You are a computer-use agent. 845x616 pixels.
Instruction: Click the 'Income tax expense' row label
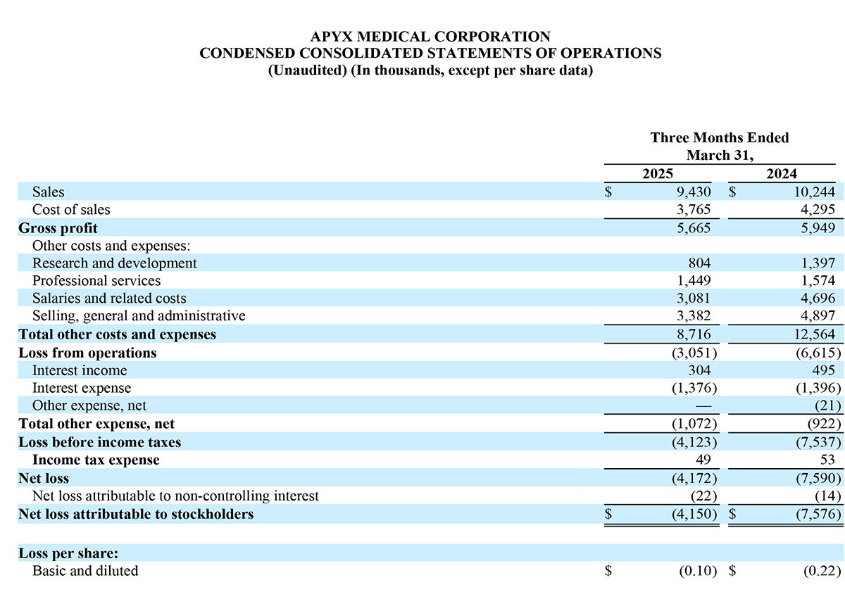96,460
